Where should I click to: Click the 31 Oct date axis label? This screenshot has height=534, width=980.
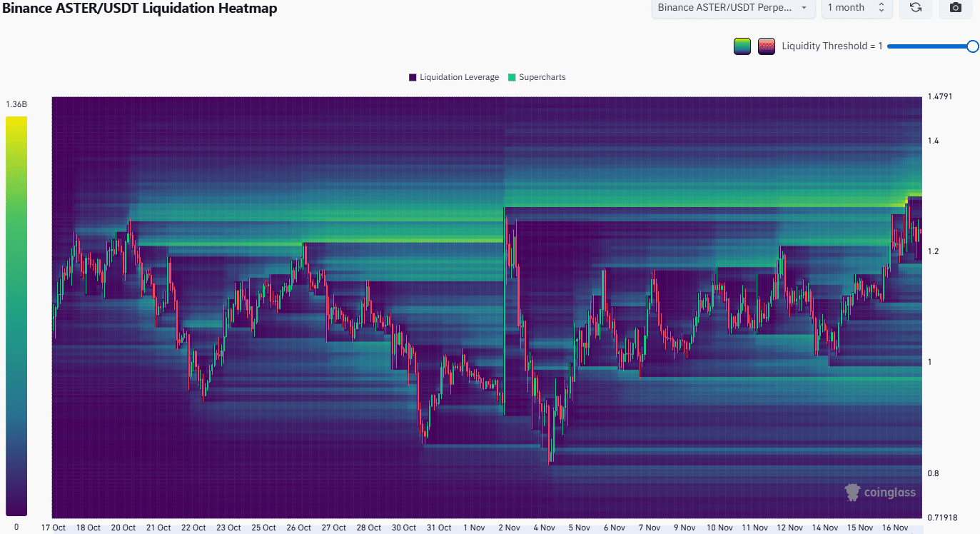[x=439, y=528]
